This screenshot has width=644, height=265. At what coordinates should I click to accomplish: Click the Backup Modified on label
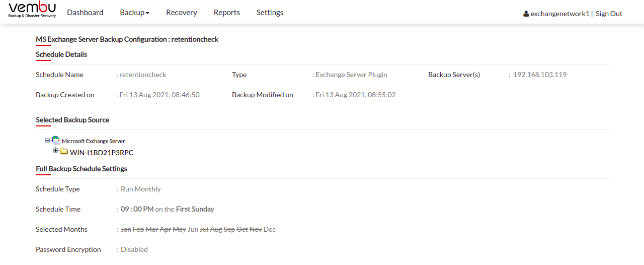point(263,95)
